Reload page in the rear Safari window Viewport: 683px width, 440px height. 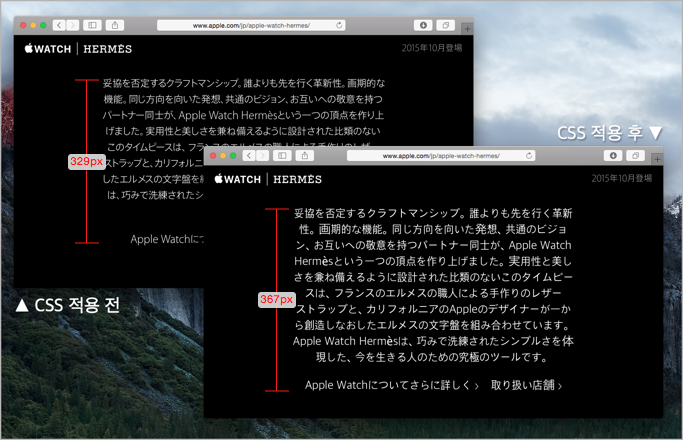[x=339, y=25]
